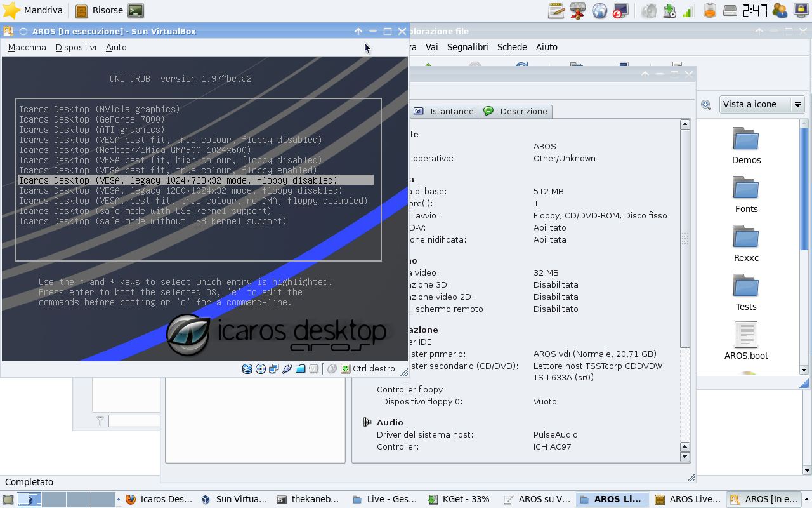Open the Vista a icone view dropdown
812x508 pixels.
coord(762,104)
